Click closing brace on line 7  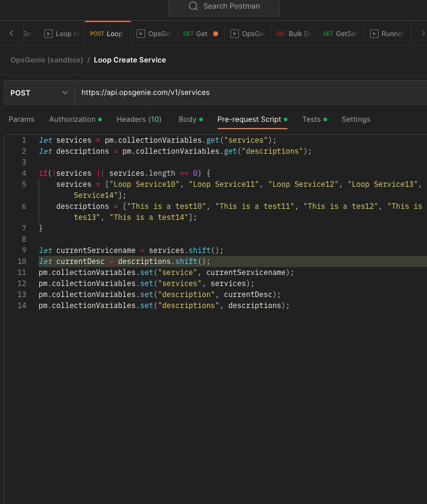click(40, 228)
